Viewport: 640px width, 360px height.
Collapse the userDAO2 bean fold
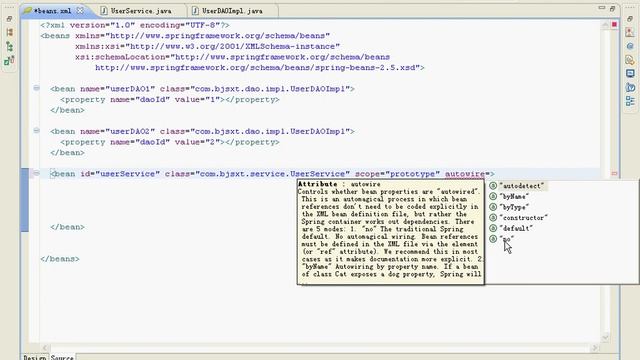coord(36,131)
